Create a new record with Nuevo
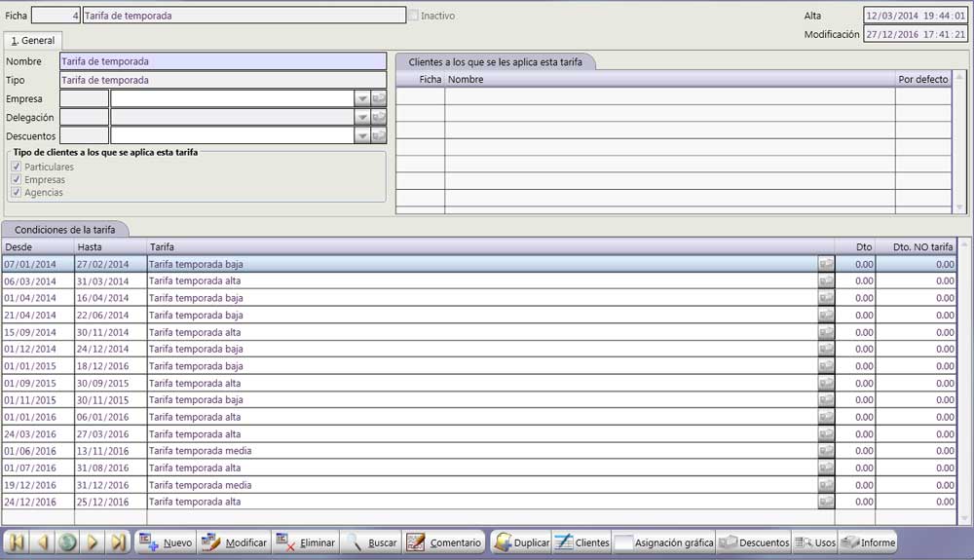This screenshot has width=974, height=560. (x=166, y=542)
